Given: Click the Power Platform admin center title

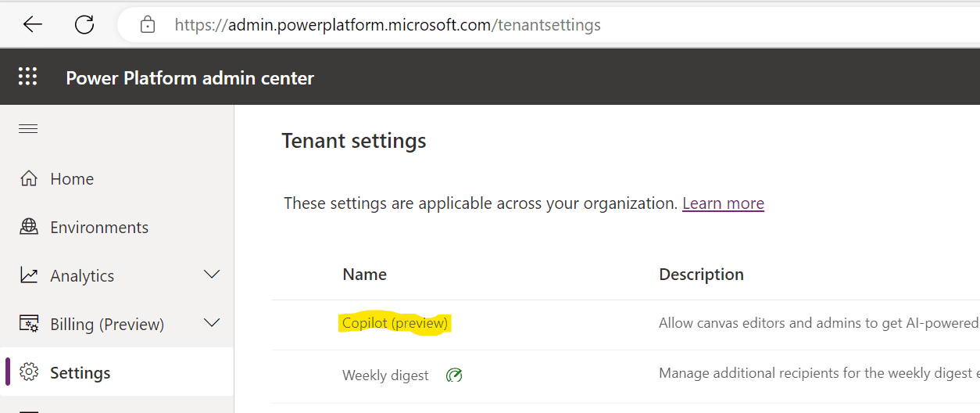Looking at the screenshot, I should 190,77.
